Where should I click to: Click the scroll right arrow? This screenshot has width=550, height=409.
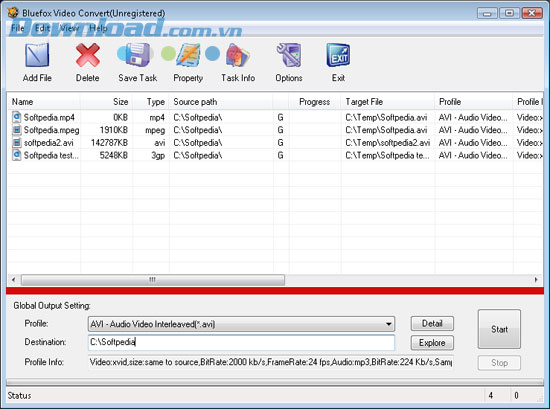tap(536, 280)
